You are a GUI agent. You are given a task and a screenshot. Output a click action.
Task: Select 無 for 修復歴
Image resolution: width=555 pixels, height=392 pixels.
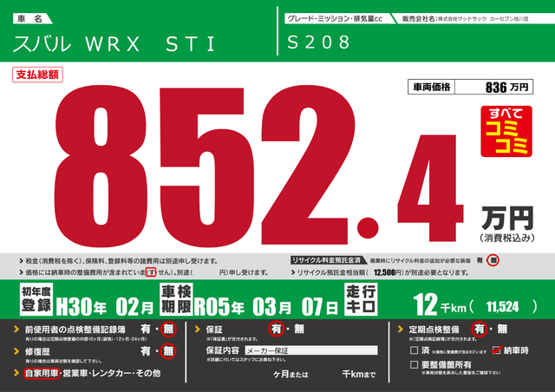point(168,351)
